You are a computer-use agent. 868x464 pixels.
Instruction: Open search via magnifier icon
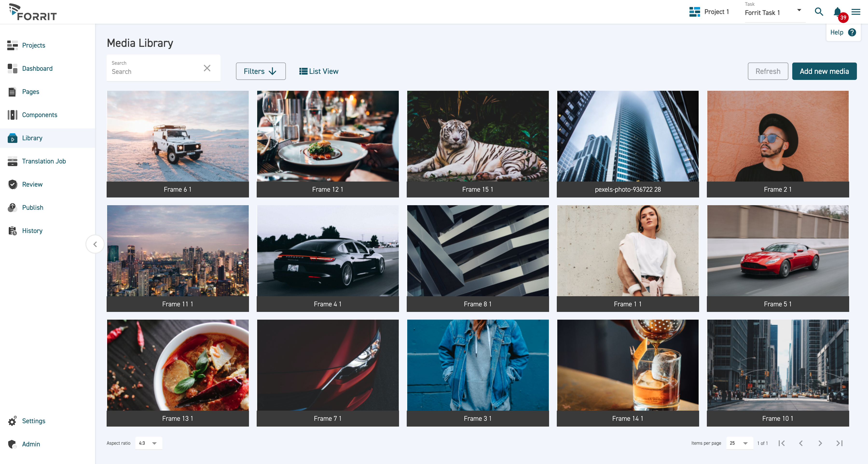[819, 12]
